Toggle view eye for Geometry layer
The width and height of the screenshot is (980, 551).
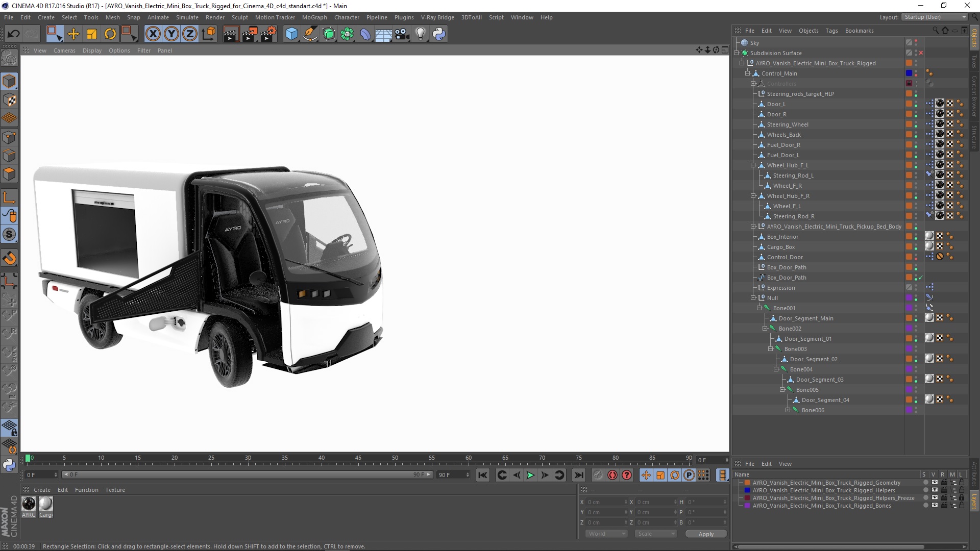pyautogui.click(x=935, y=483)
